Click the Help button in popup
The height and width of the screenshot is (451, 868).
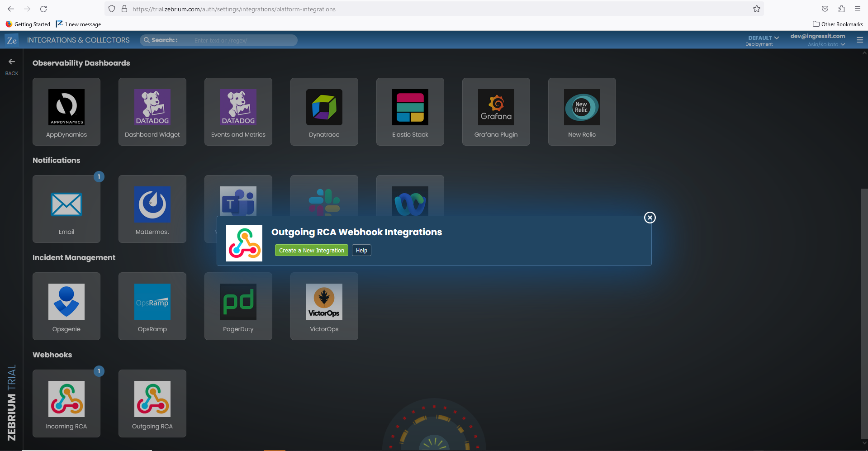point(361,251)
